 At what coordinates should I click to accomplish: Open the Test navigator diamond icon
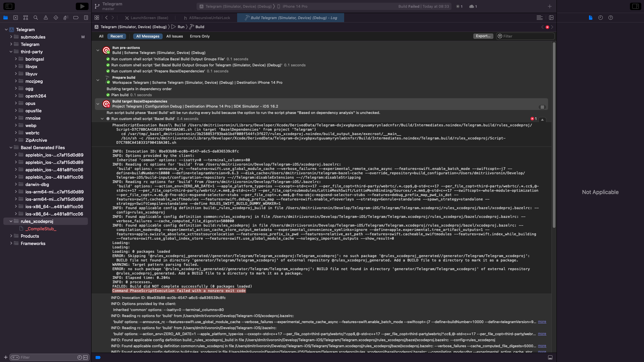point(56,18)
